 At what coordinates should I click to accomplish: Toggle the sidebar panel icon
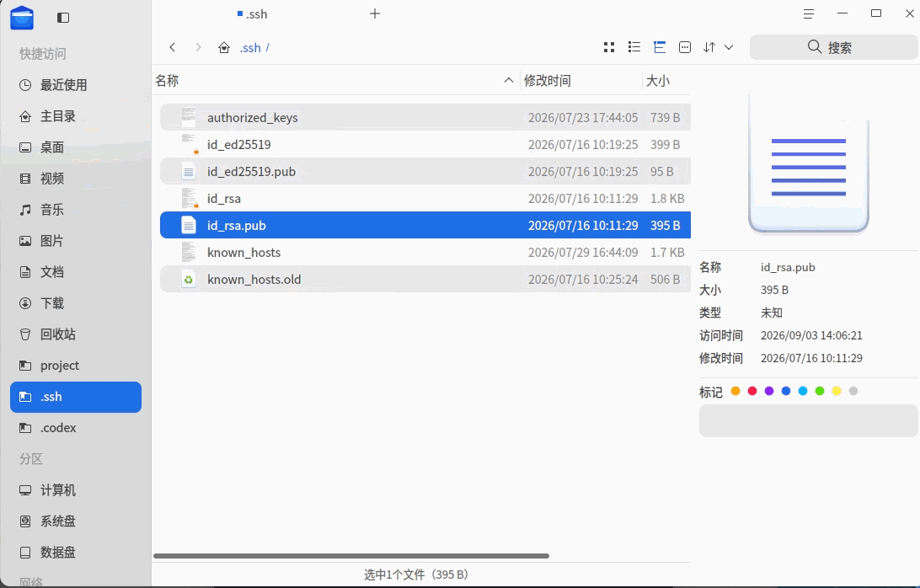point(63,18)
